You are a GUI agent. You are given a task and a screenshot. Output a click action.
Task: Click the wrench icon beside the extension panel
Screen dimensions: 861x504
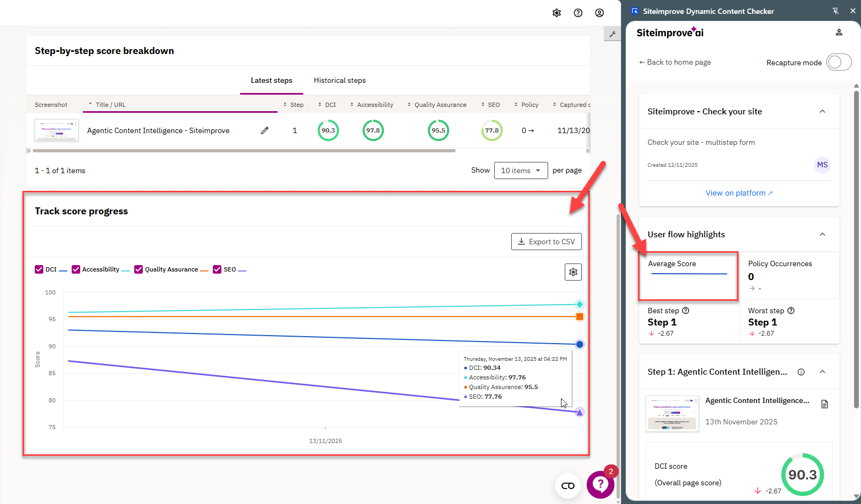612,34
